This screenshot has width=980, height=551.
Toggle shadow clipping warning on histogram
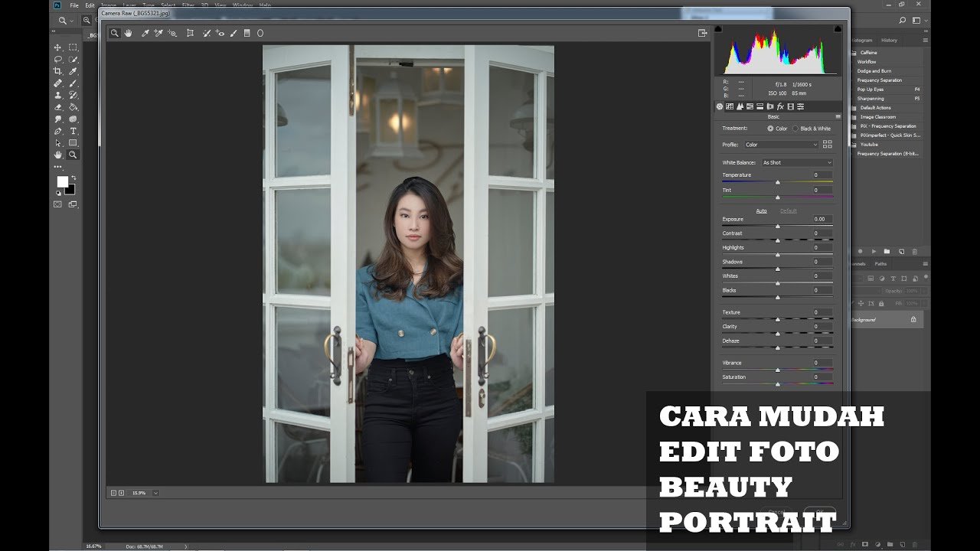718,28
